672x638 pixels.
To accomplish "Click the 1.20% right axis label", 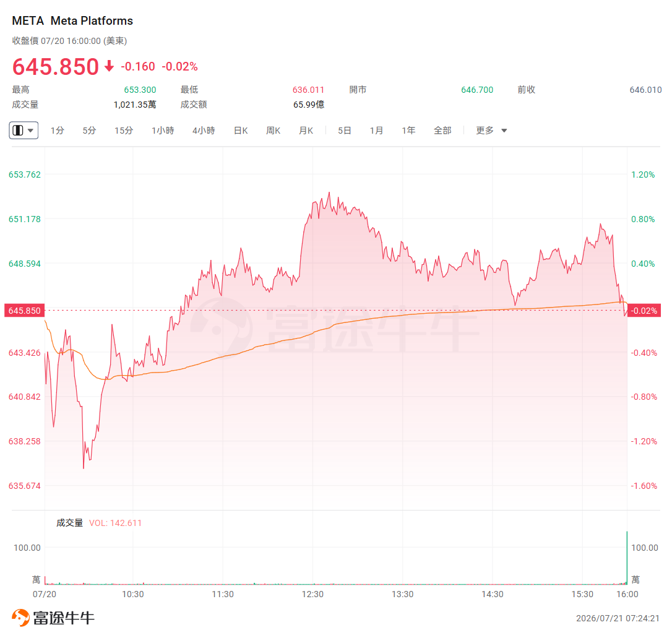I will click(643, 175).
